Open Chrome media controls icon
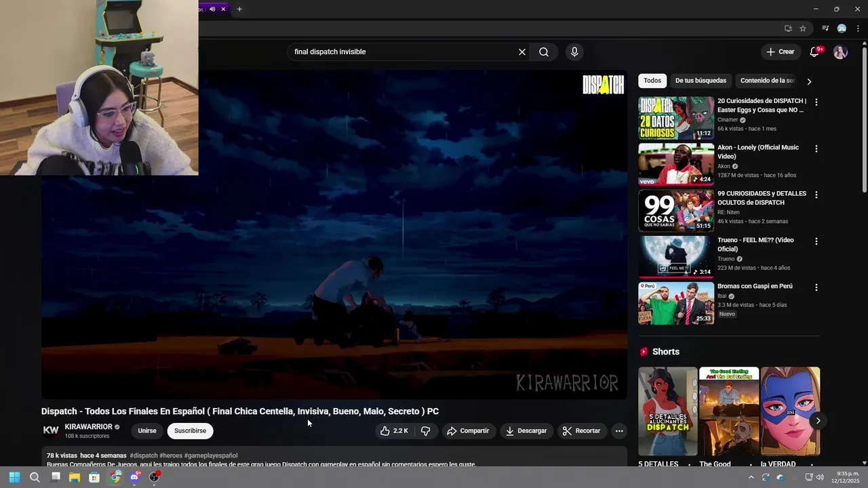Viewport: 868px width, 488px height. 825,28
